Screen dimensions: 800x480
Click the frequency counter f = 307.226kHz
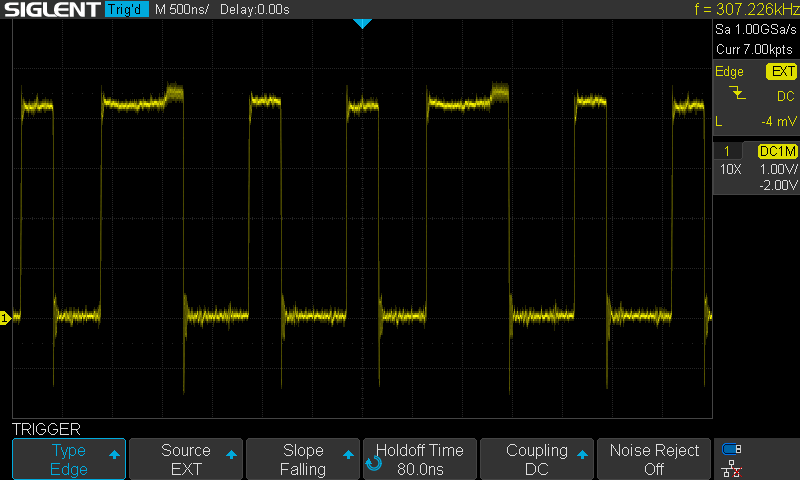[746, 9]
